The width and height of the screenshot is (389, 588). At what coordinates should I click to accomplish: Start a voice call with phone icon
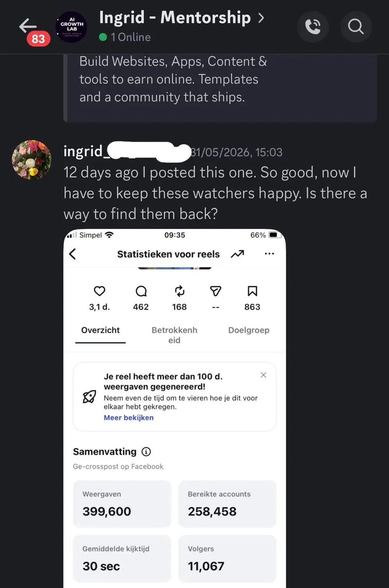(313, 26)
